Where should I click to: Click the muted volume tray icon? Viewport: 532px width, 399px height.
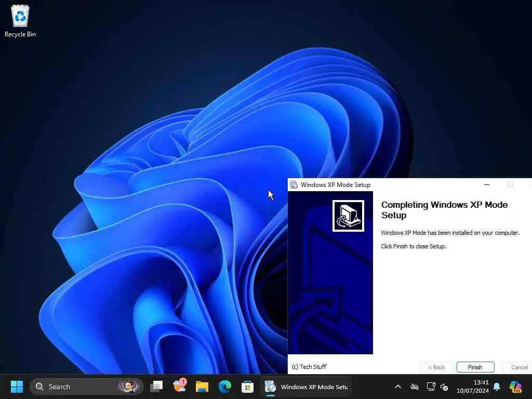444,387
